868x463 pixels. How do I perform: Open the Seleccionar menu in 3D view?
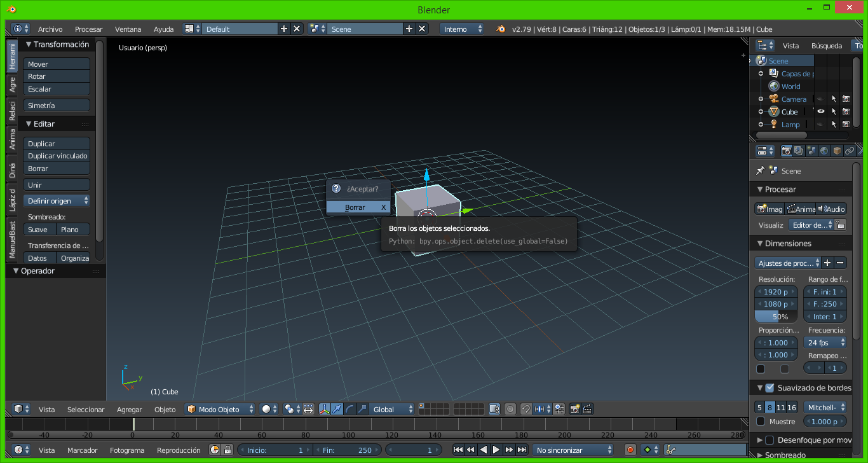point(86,410)
